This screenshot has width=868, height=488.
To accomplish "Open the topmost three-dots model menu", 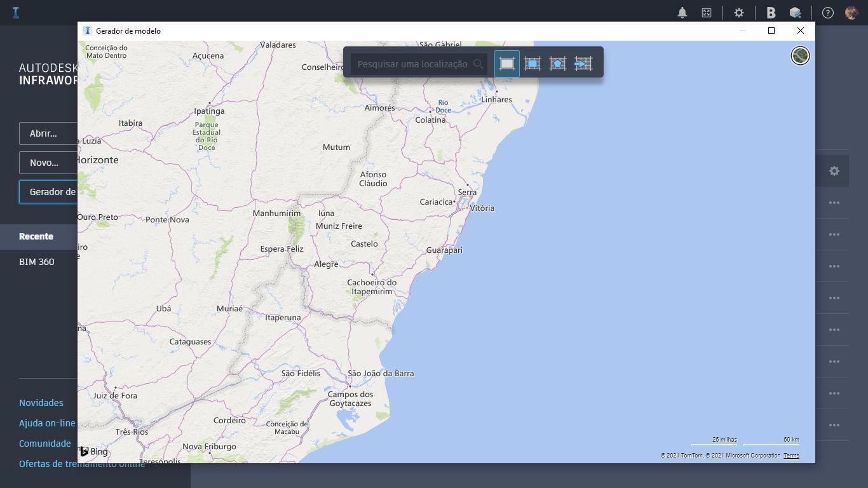I will pyautogui.click(x=834, y=203).
